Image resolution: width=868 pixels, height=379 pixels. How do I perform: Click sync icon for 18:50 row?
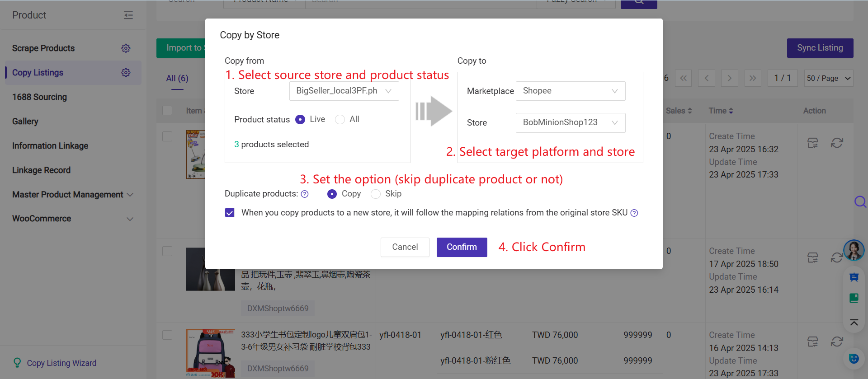point(837,258)
